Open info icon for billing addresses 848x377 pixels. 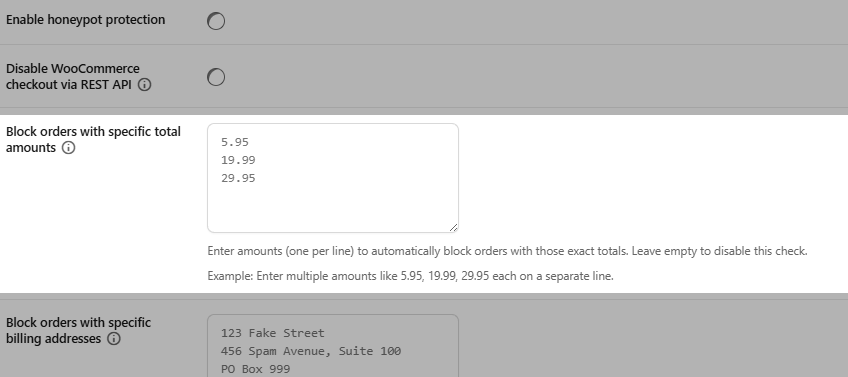[x=114, y=339]
